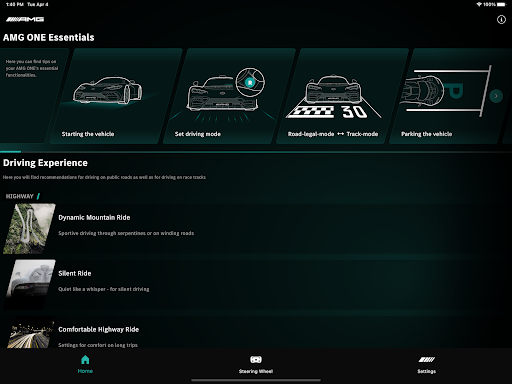Click the checkered 30 track illustration
The width and height of the screenshot is (512, 384).
pyautogui.click(x=333, y=97)
